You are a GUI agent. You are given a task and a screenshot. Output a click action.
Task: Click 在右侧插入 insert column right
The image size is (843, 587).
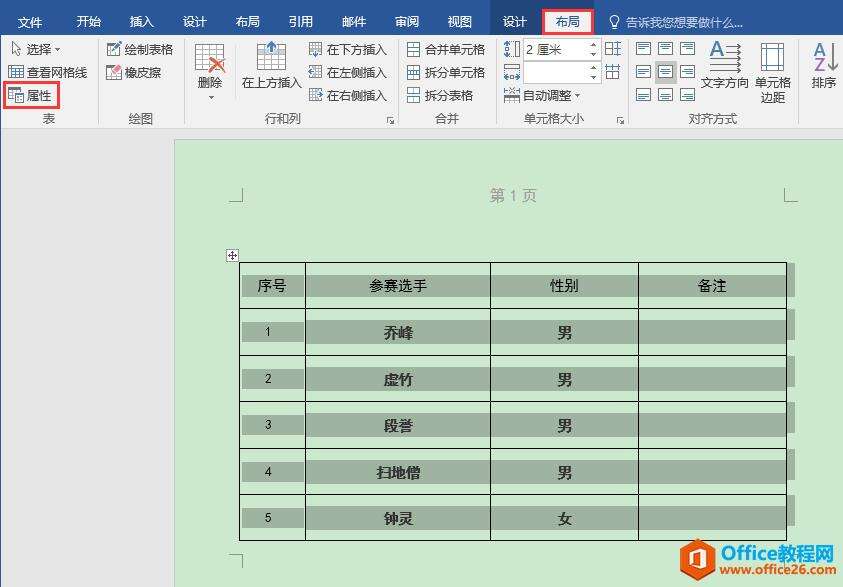(x=347, y=95)
